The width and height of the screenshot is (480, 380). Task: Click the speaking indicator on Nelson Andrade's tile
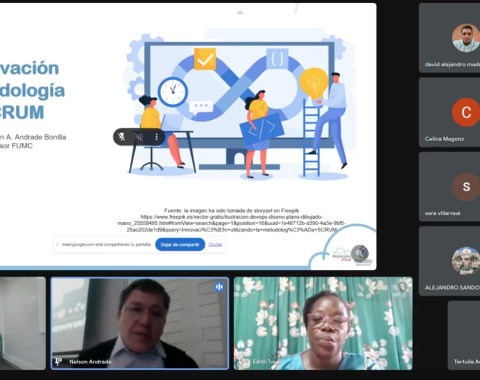click(x=219, y=287)
